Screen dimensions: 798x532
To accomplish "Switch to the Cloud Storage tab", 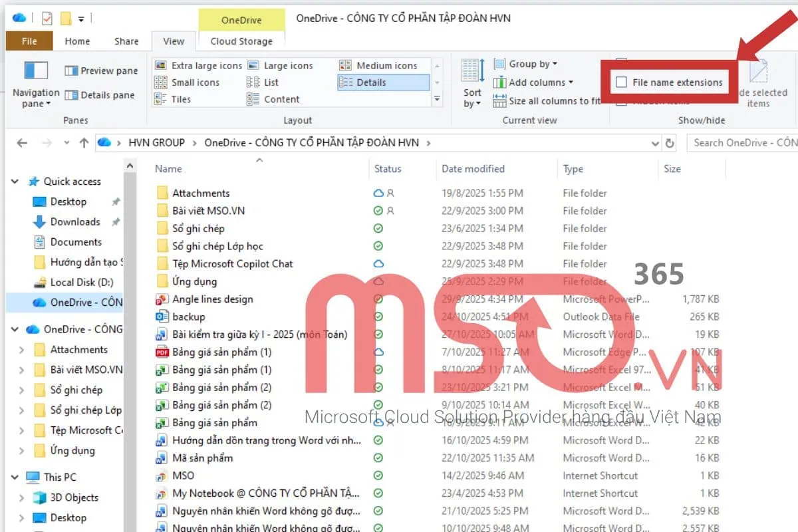I will (x=241, y=41).
